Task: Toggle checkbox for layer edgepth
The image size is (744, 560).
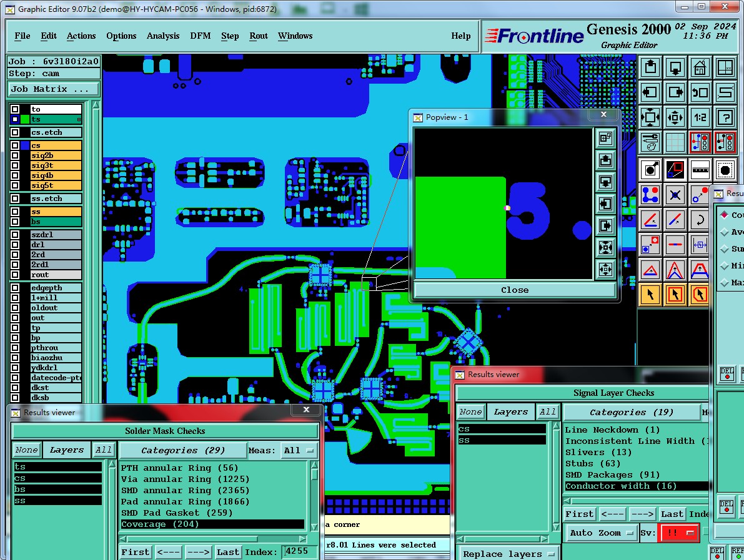Action: tap(15, 288)
